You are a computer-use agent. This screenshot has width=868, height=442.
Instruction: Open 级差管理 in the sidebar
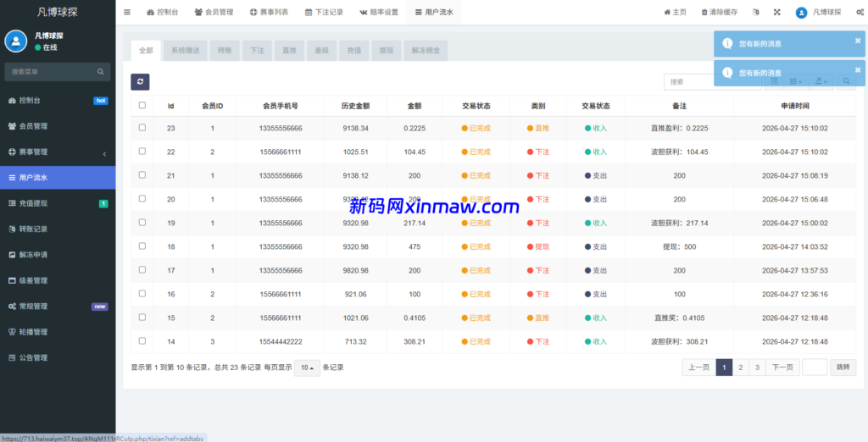[x=58, y=280]
